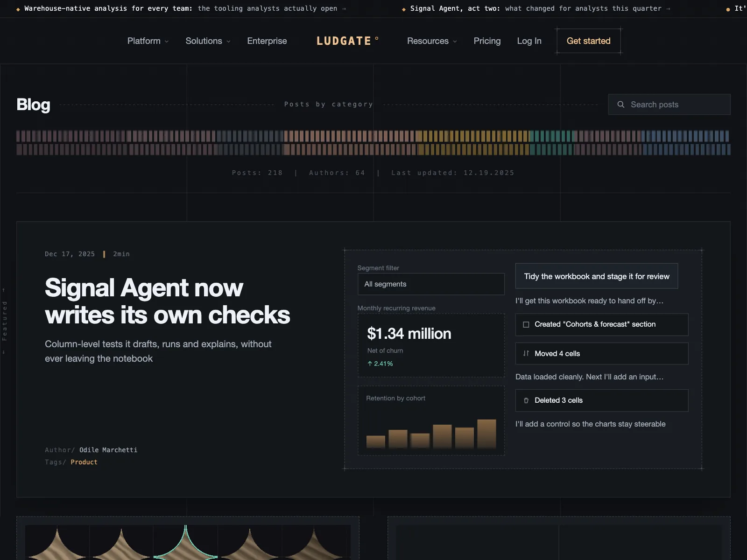The height and width of the screenshot is (560, 747).
Task: Go to the Enterprise page
Action: click(267, 41)
